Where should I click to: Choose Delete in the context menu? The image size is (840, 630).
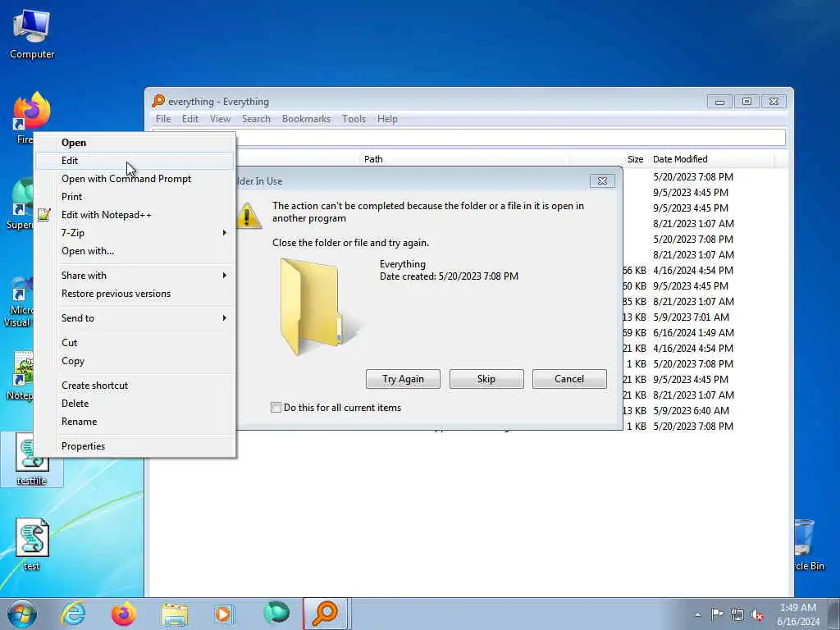[x=135, y=404]
